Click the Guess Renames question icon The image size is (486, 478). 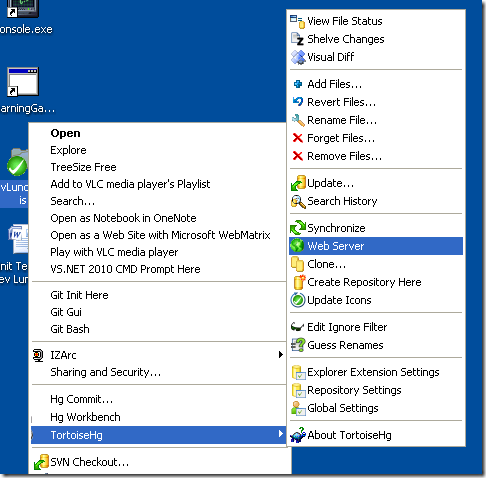(298, 345)
